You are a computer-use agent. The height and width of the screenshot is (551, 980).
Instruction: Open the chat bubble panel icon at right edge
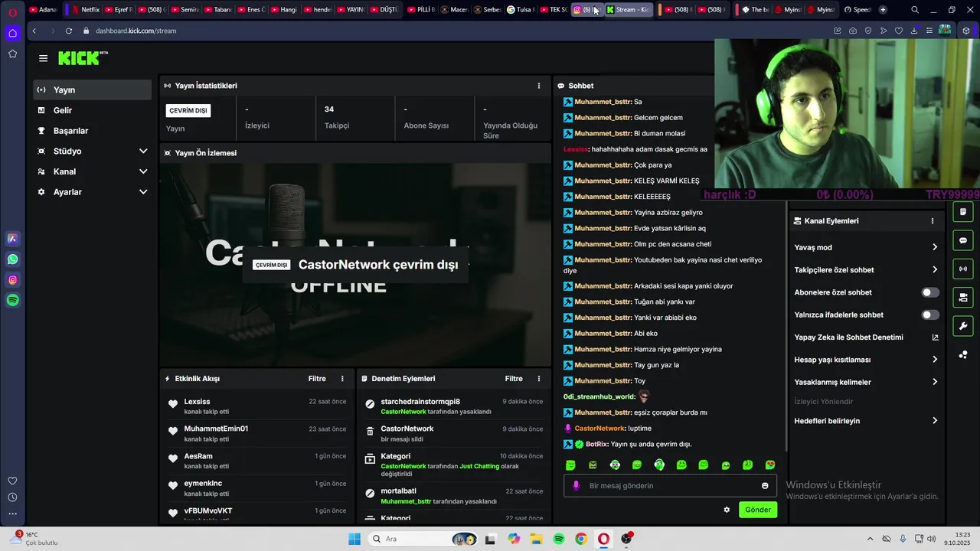pos(963,240)
